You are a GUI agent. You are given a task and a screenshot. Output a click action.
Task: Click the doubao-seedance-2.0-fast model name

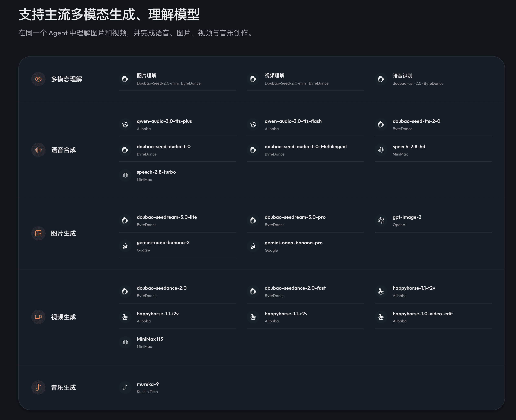click(x=295, y=288)
